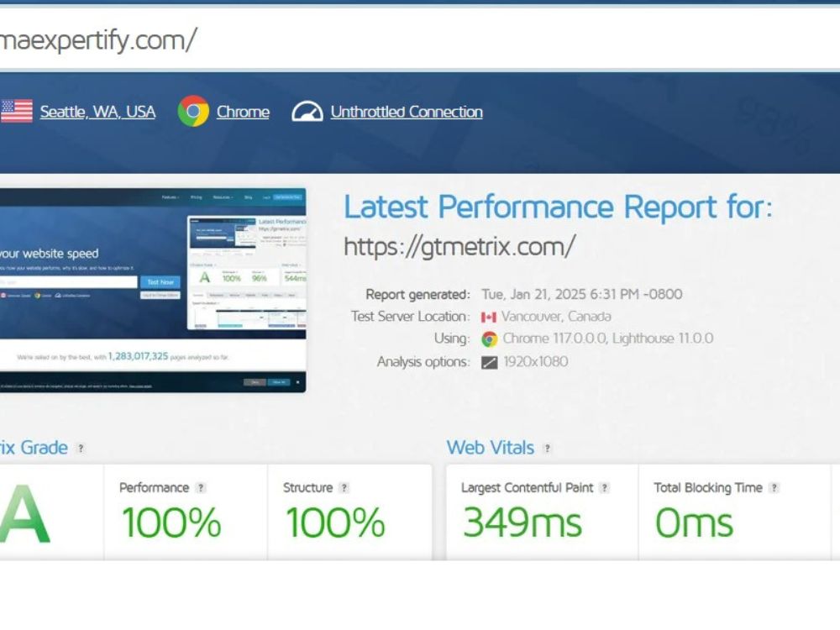Click the green A grade letter
Screen dimensions: 840x630
(24, 514)
